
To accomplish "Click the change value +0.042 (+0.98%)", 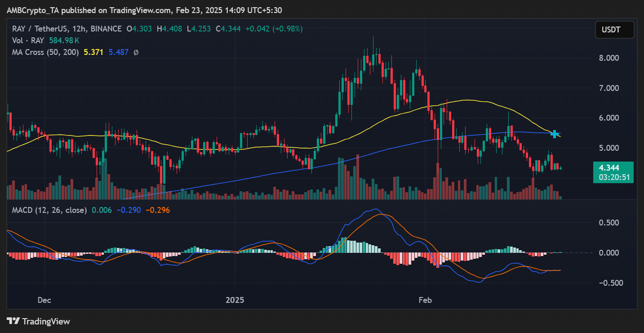I will click(x=274, y=29).
